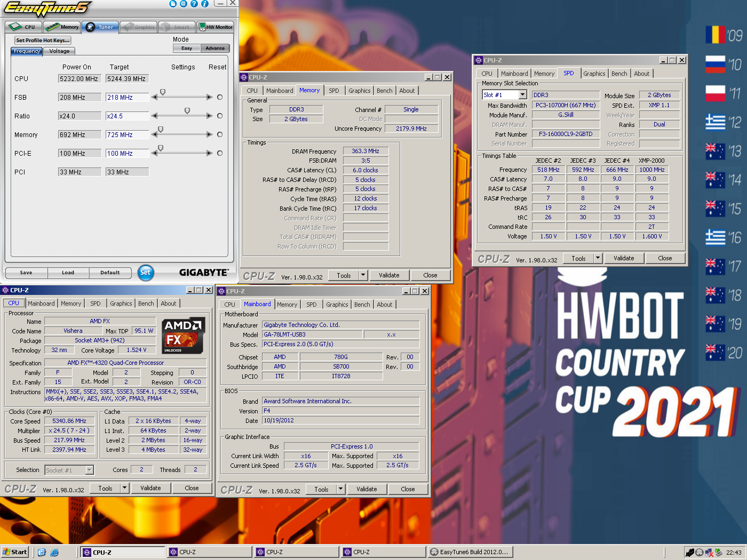Click the document icon in EasyTune6 header

(172, 4)
